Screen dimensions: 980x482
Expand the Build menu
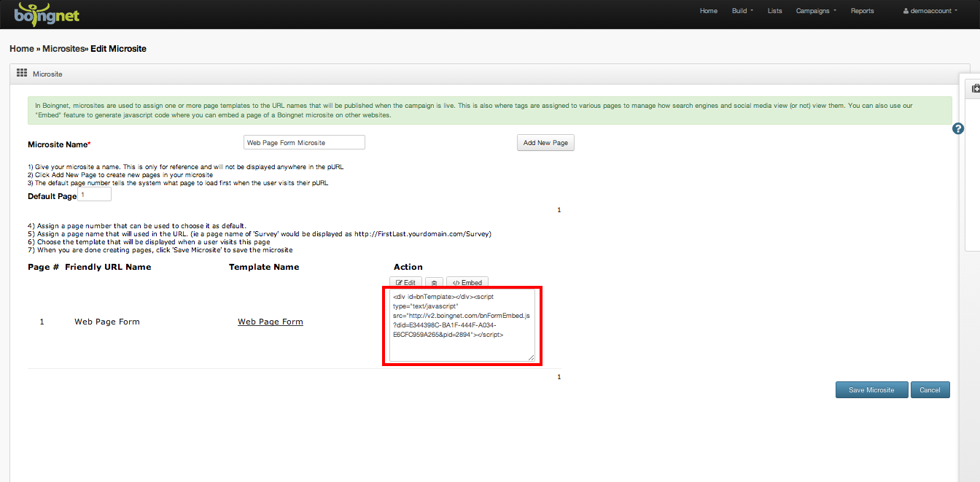click(742, 11)
